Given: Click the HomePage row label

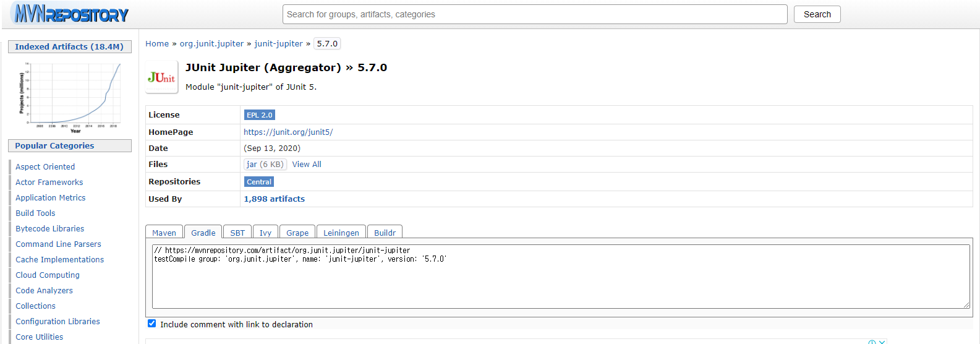Looking at the screenshot, I should coord(171,132).
